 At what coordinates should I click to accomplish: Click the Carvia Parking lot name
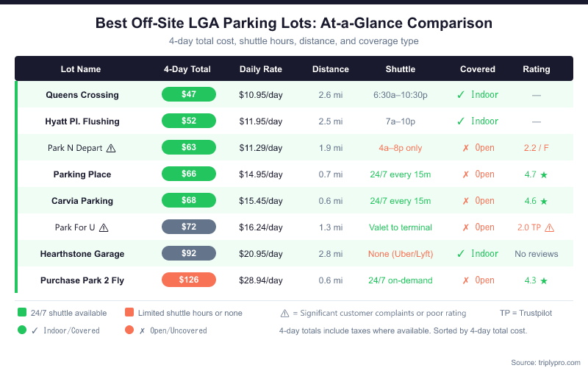click(x=81, y=201)
